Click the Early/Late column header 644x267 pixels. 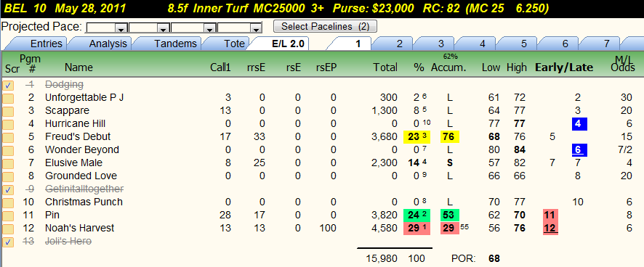click(x=564, y=67)
